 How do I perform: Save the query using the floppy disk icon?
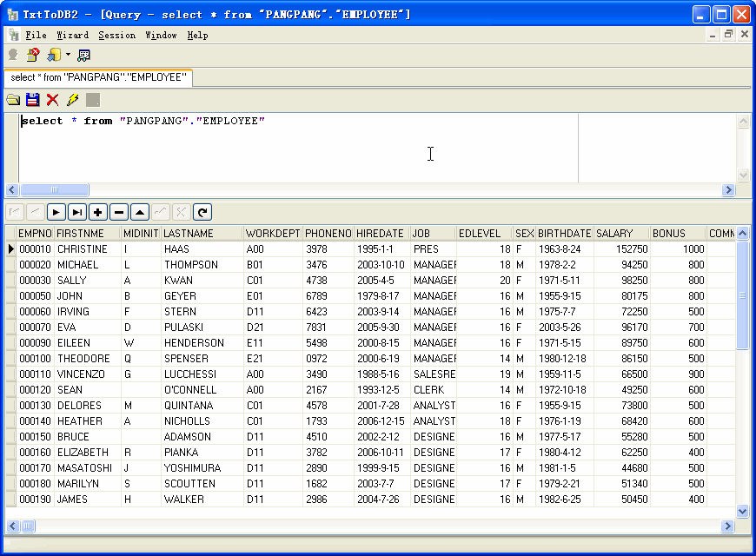point(33,100)
